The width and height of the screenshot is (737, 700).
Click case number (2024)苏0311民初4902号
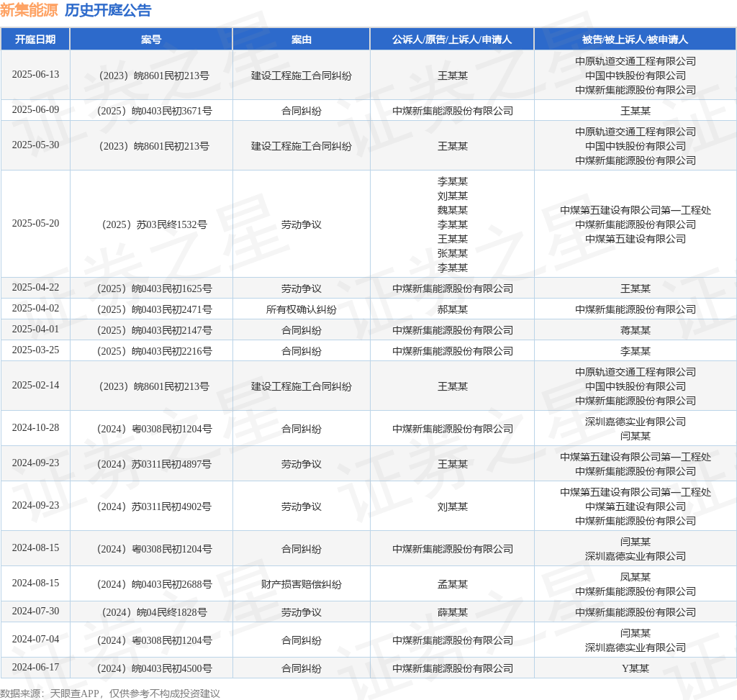(154, 506)
